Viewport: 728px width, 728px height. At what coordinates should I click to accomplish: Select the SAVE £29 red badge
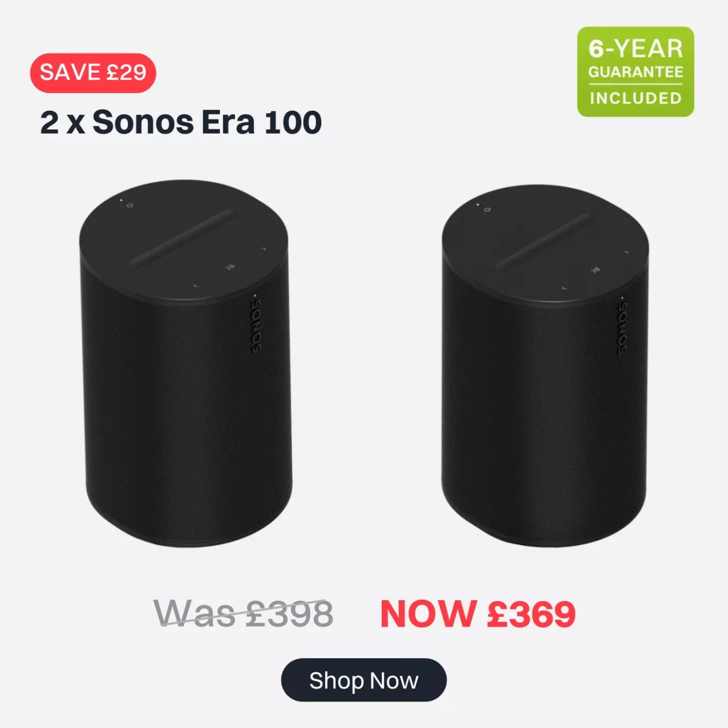coord(93,72)
